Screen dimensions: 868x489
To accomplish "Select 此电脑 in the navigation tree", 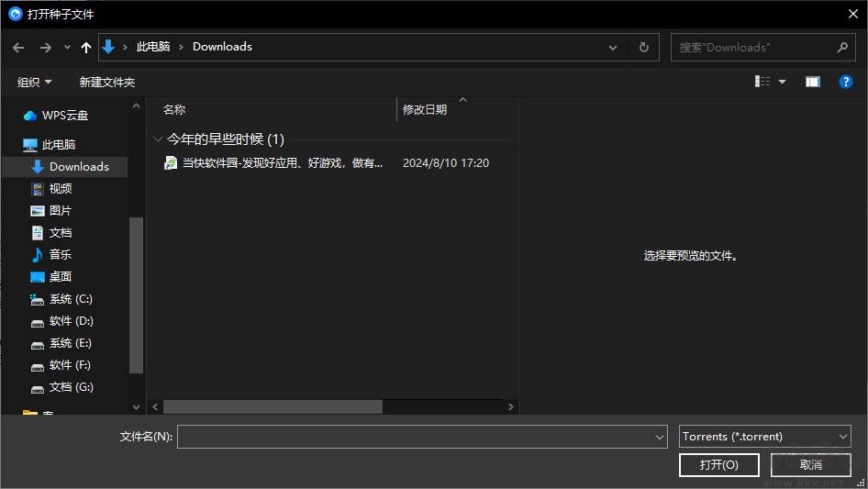I will [58, 145].
